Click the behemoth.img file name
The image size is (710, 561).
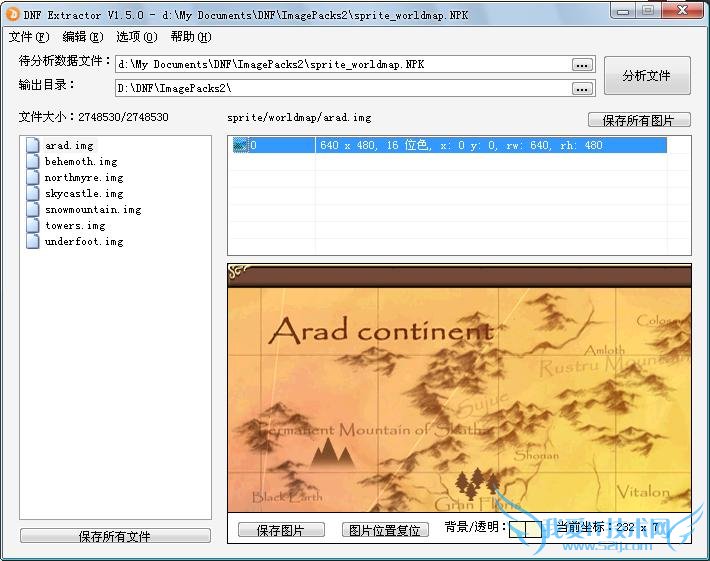click(x=81, y=161)
